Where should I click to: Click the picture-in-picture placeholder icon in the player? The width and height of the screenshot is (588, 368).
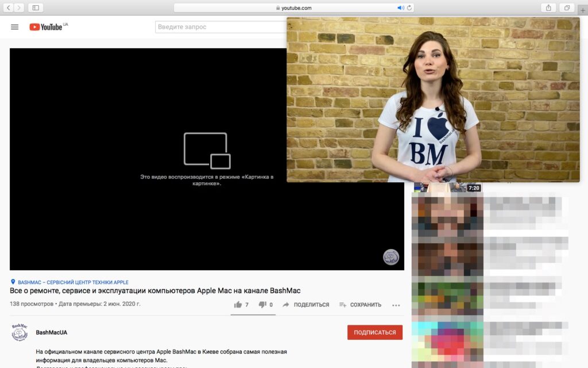207,151
